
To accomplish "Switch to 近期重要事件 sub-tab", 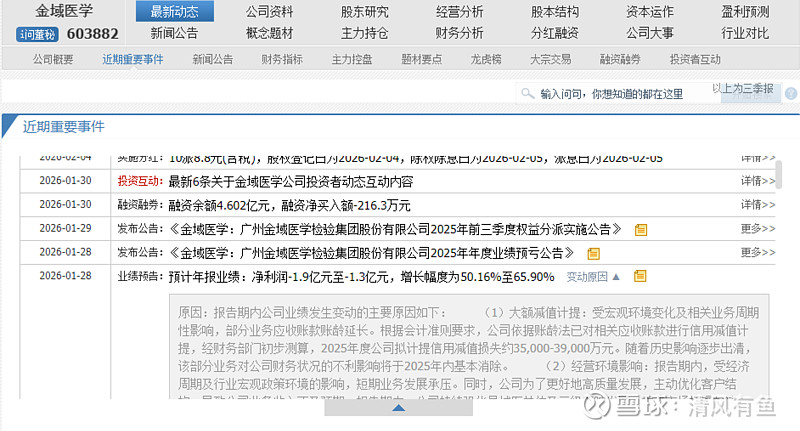I will tap(133, 59).
